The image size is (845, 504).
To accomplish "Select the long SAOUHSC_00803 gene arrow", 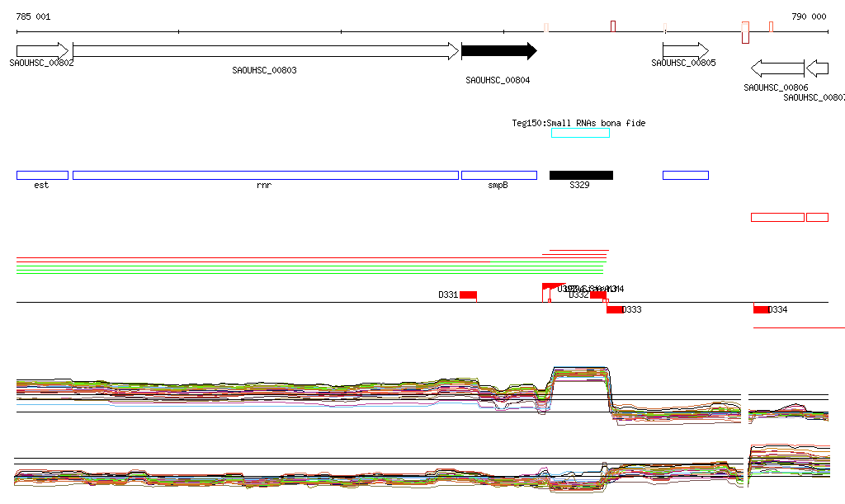I will tap(265, 51).
